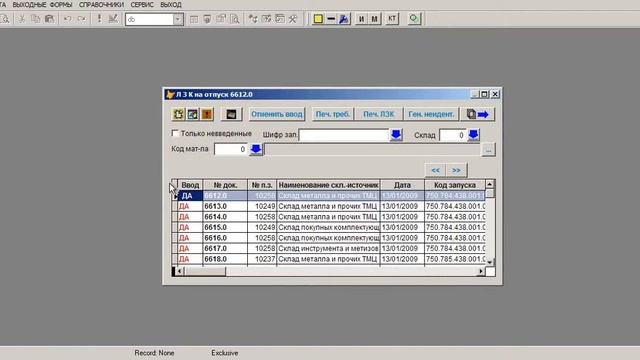Click the cut scissors toolbar icon

22,19
